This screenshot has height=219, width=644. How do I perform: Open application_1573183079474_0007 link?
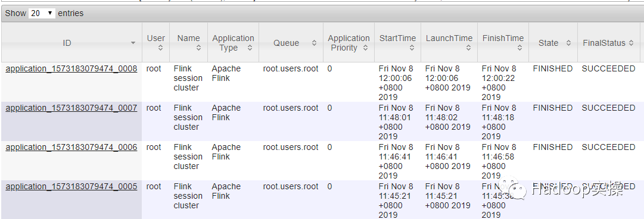pos(71,108)
